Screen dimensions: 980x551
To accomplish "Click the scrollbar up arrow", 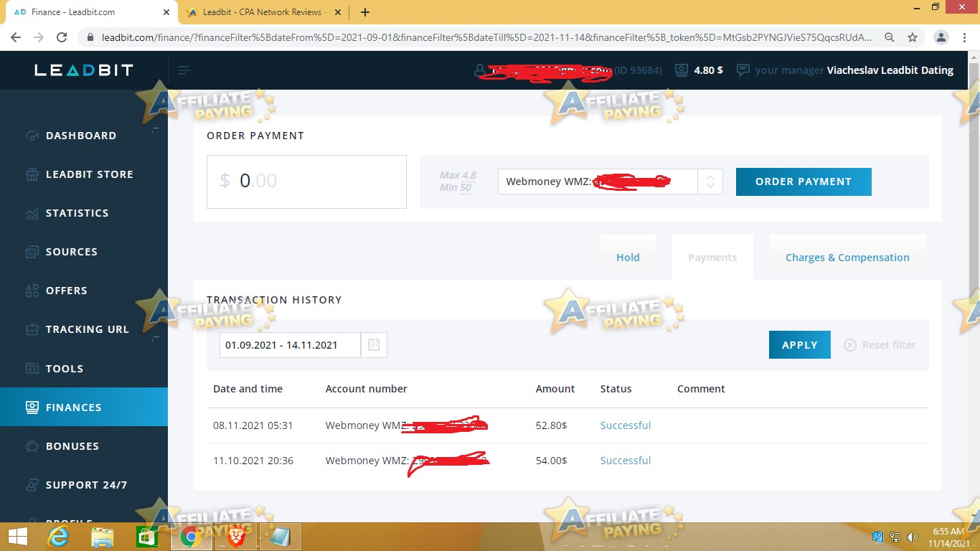I will click(x=974, y=57).
